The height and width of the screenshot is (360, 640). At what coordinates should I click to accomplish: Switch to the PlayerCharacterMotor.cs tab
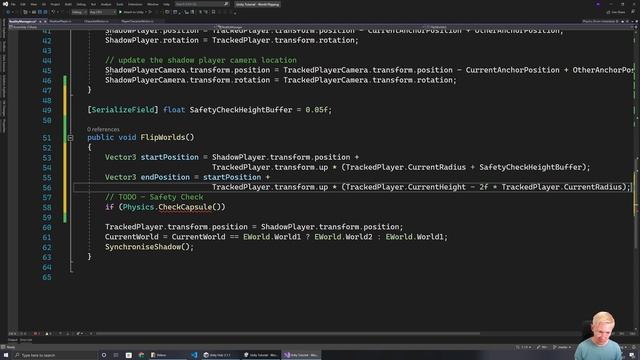coord(137,21)
